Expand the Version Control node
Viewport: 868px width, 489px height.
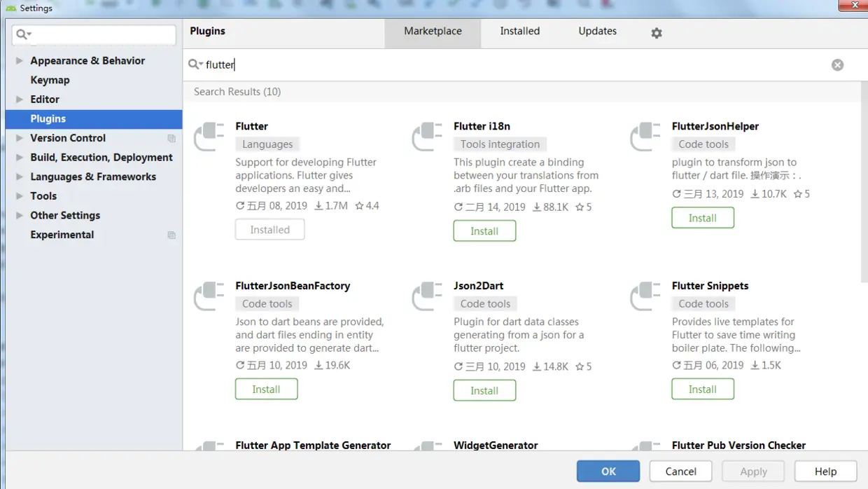click(x=20, y=138)
